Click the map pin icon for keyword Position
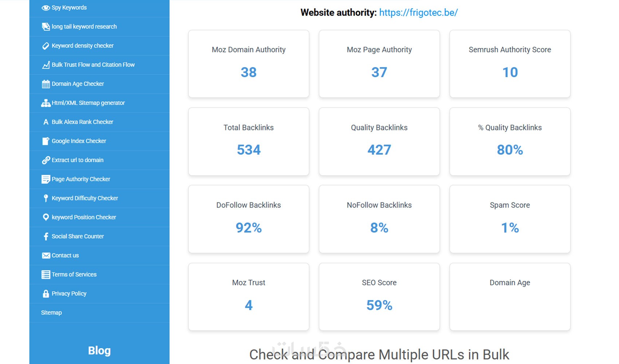This screenshot has height=364, width=619. point(46,217)
